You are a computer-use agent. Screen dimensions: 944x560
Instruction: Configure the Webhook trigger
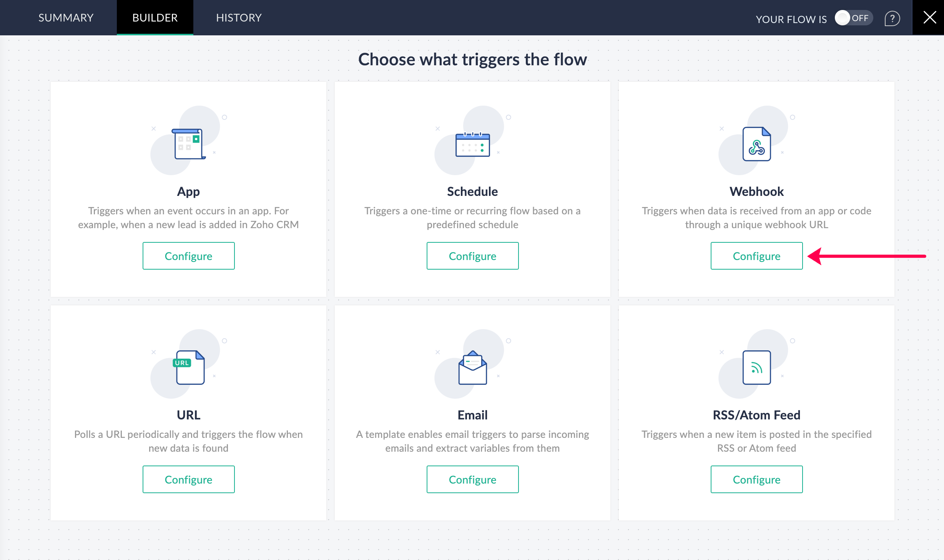pyautogui.click(x=756, y=256)
